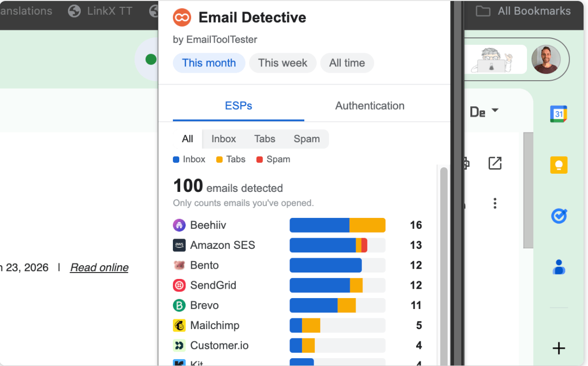The height and width of the screenshot is (366, 588).
Task: Filter emails by Spam segment
Action: pos(307,139)
